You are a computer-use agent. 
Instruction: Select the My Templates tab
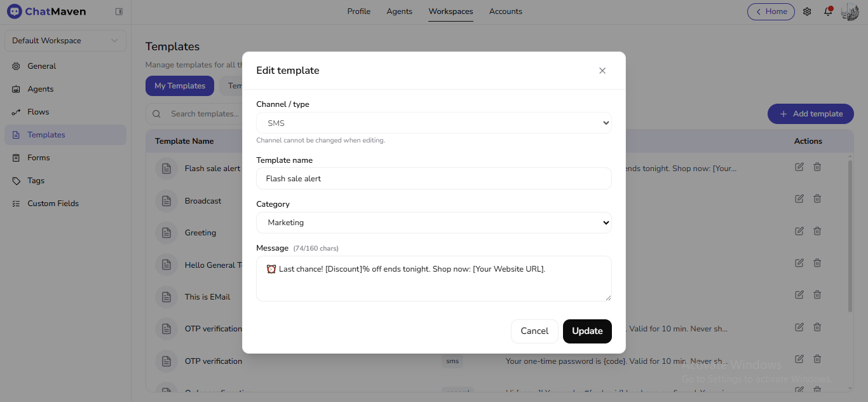179,85
